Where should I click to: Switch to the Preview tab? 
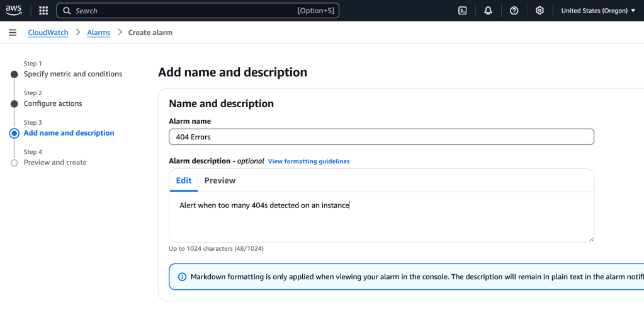[x=220, y=181]
